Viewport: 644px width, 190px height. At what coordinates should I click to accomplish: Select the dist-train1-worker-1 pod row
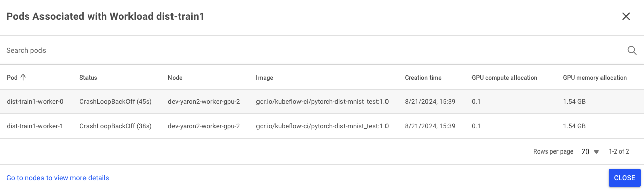(x=322, y=126)
